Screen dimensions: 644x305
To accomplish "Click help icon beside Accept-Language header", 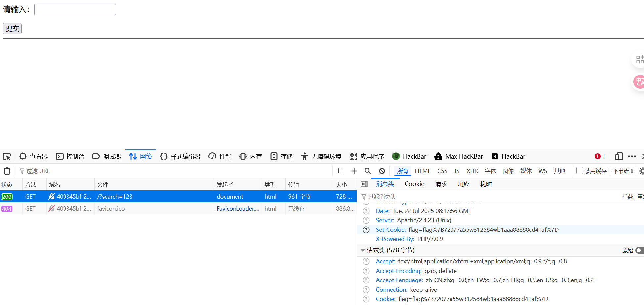I will 366,280.
